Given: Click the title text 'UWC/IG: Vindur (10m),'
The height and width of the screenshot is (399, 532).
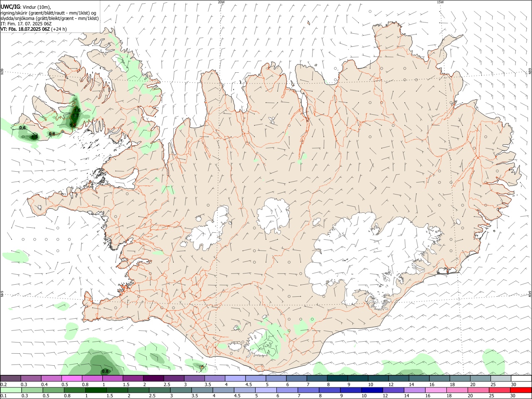Looking at the screenshot, I should (x=25, y=7).
